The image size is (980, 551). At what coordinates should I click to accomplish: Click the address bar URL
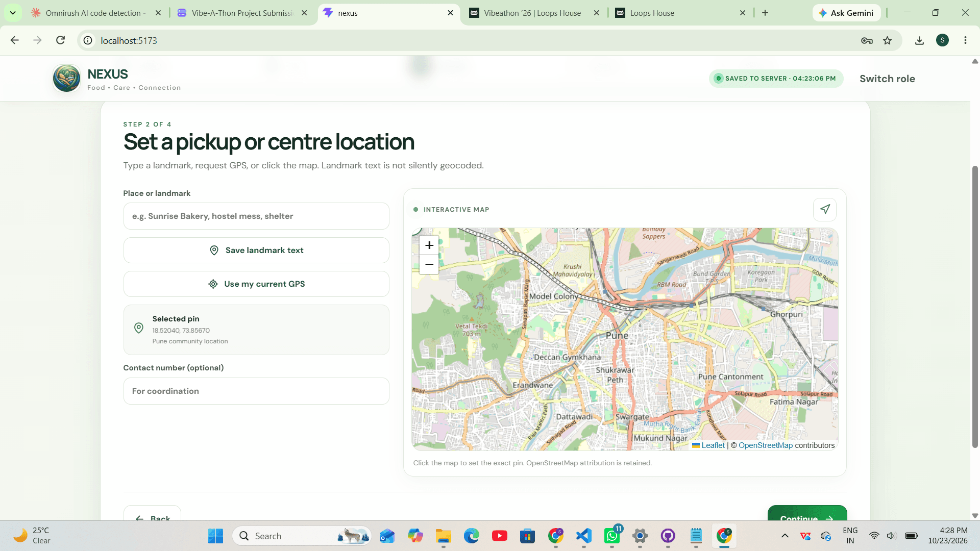129,40
